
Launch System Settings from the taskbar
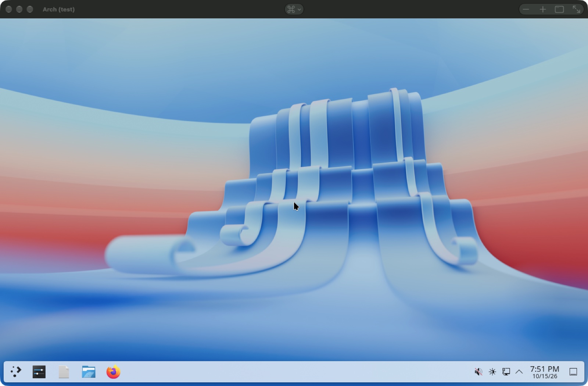coord(39,372)
